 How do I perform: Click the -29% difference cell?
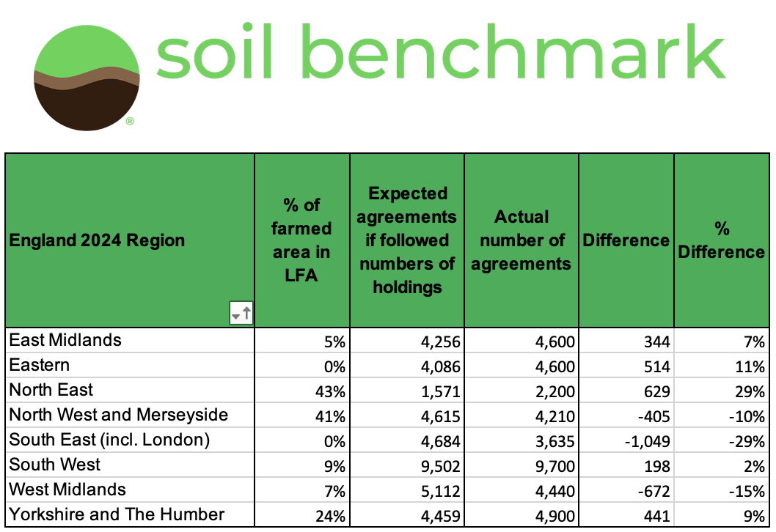[x=722, y=440]
